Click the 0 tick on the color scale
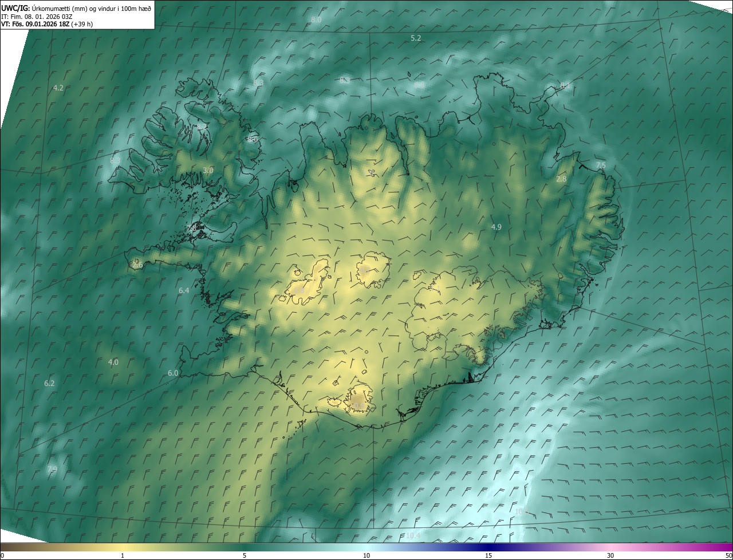Image resolution: width=733 pixels, height=560 pixels. click(x=2, y=555)
